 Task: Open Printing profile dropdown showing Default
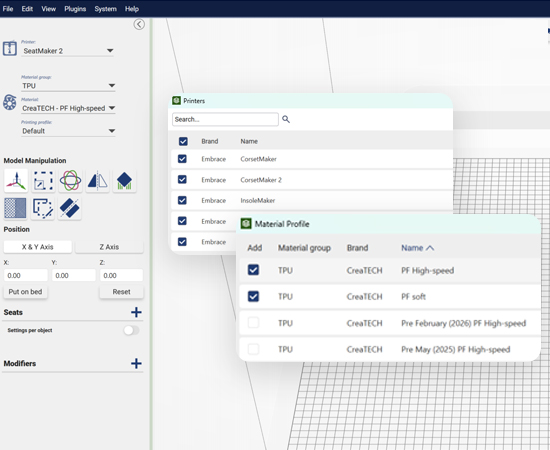[68, 131]
